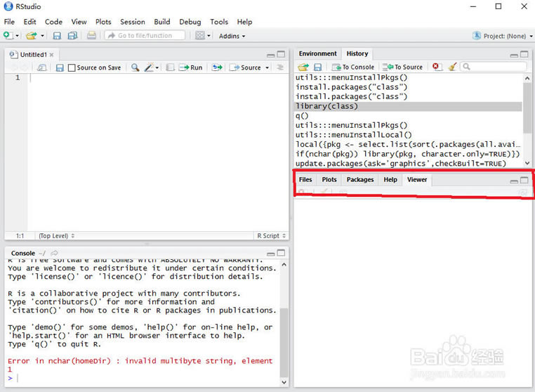Switch to the Packages tab
This screenshot has height=392, width=535.
click(359, 180)
